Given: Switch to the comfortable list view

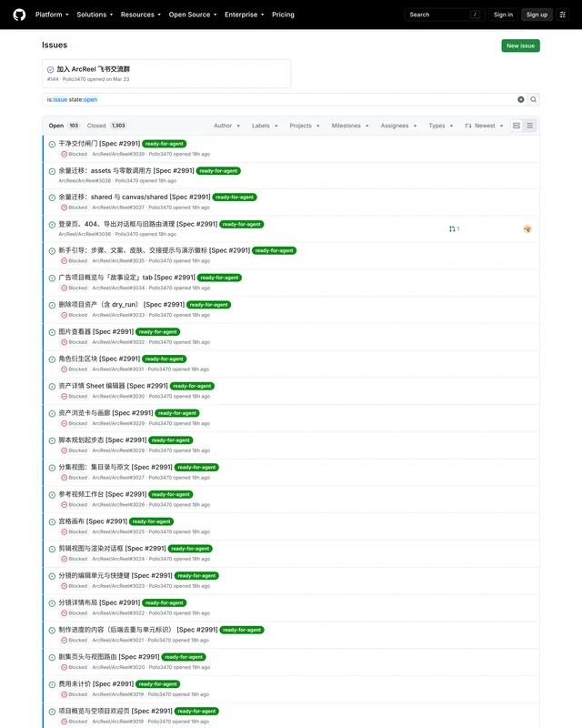Looking at the screenshot, I should 517,126.
